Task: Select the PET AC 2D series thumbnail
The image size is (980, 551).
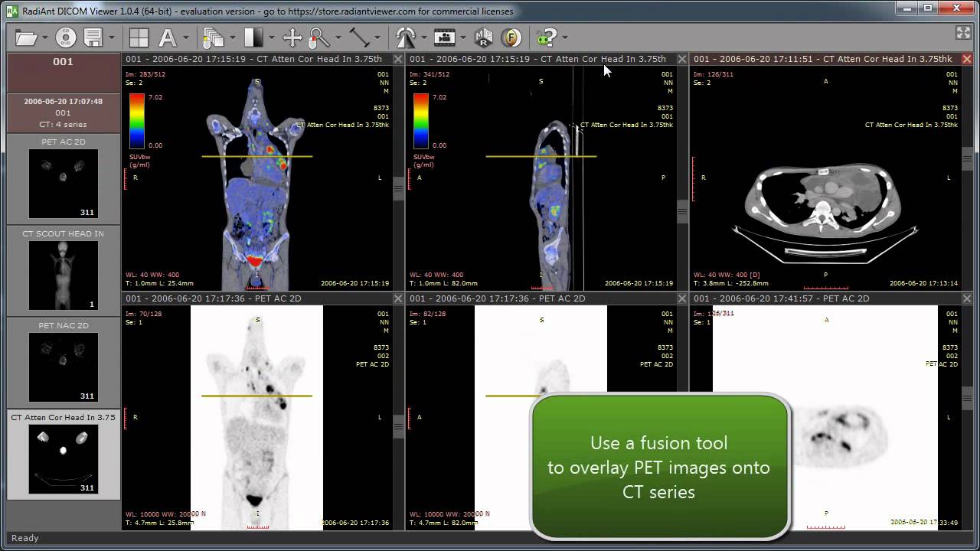Action: click(63, 182)
